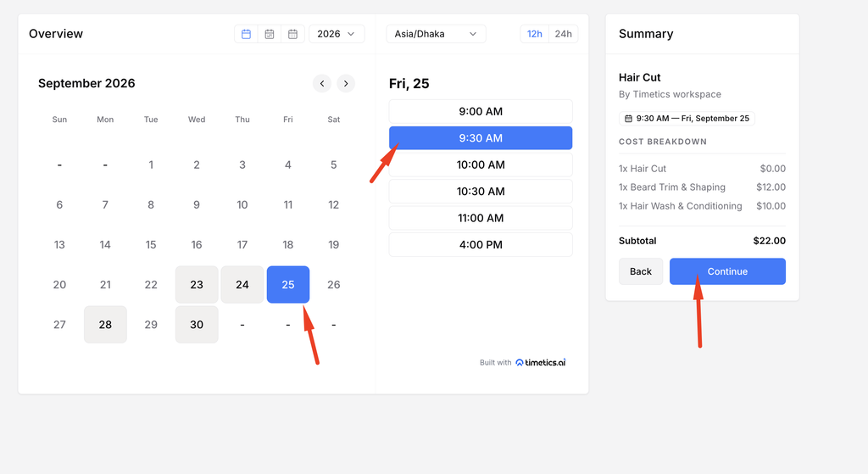Toggle the 24h time format

(x=564, y=34)
